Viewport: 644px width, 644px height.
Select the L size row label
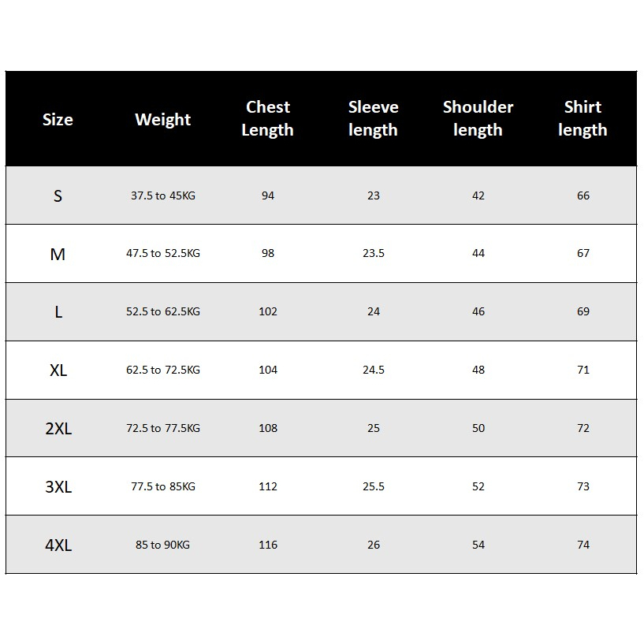58,312
